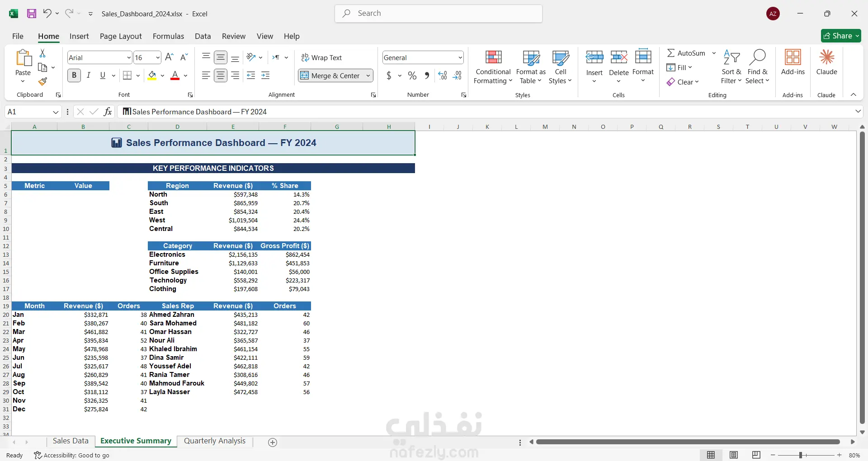Switch to the Review ribbon tab
This screenshot has width=868, height=461.
pos(233,36)
